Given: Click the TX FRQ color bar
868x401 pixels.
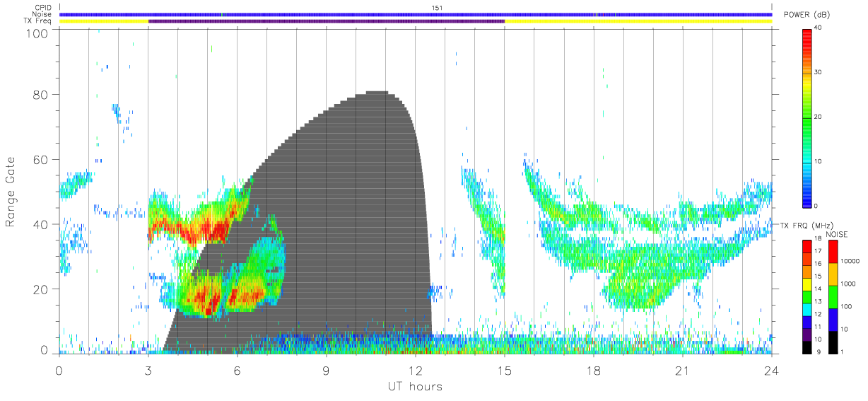Looking at the screenshot, I should pyautogui.click(x=807, y=296).
